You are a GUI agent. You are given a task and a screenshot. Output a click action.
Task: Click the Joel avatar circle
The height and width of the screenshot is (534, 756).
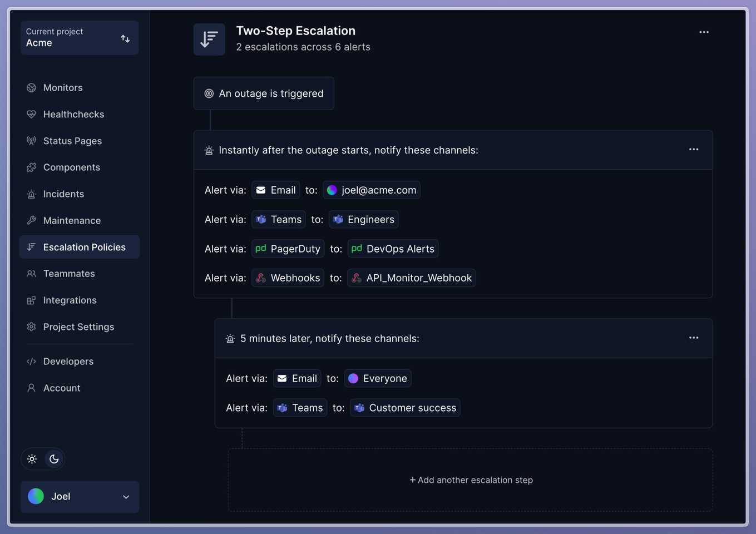36,496
